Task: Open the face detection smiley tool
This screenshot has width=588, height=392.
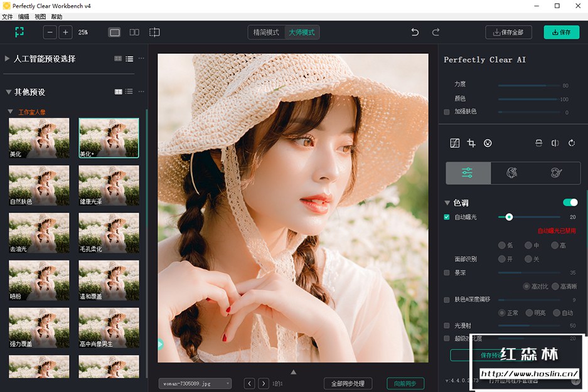Action: point(488,143)
